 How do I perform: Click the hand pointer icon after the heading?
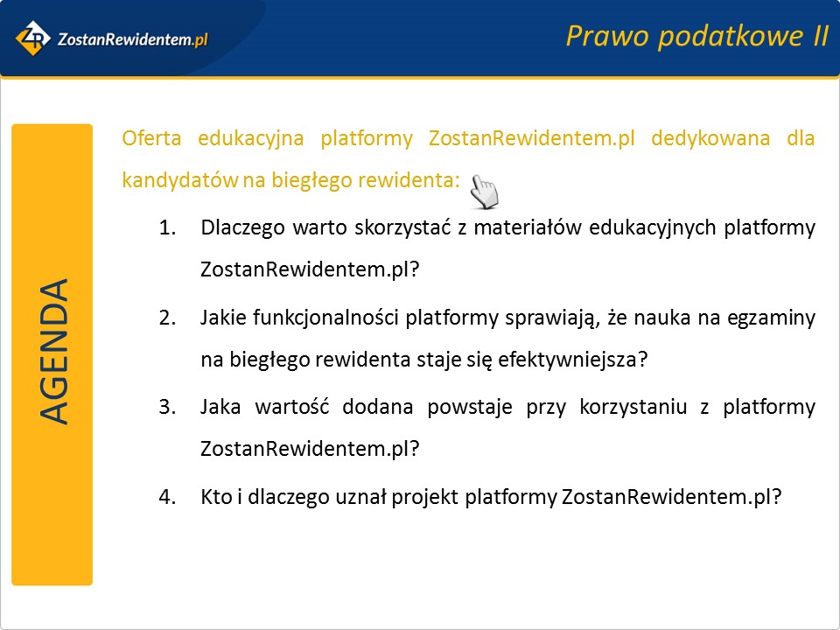483,191
